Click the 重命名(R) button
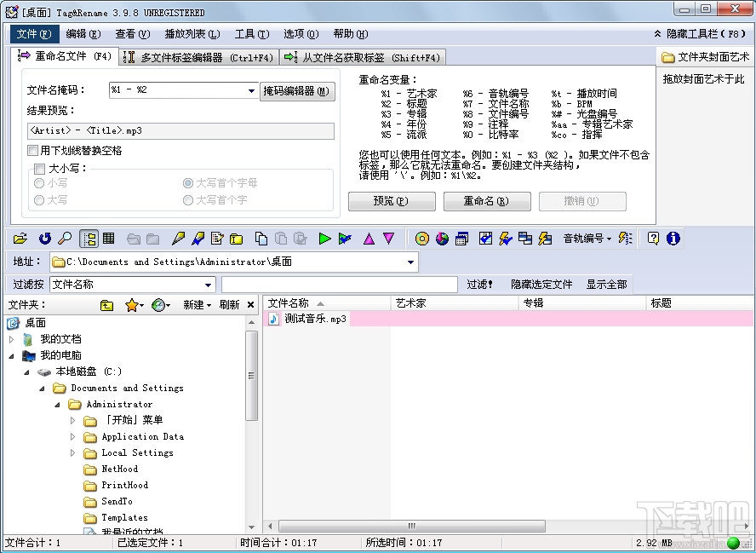 (487, 201)
